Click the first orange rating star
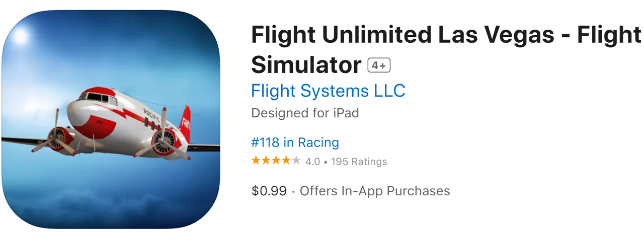The image size is (644, 240). (x=256, y=161)
